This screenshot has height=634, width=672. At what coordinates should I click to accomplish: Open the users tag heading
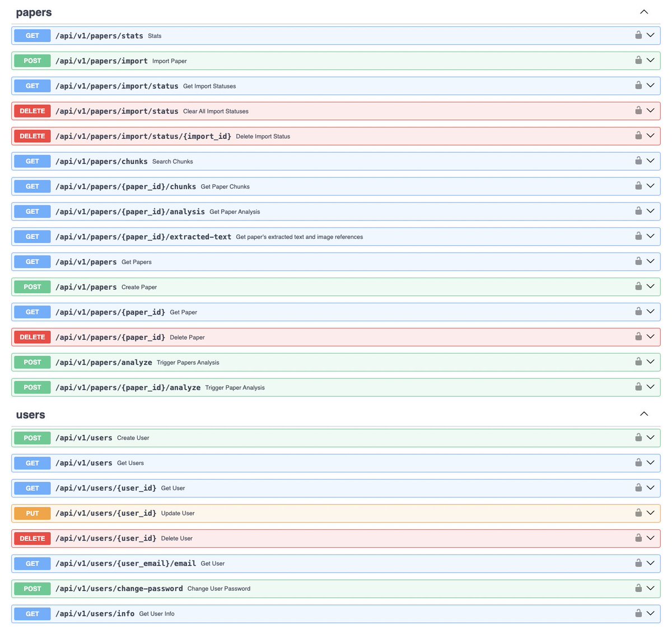(30, 415)
